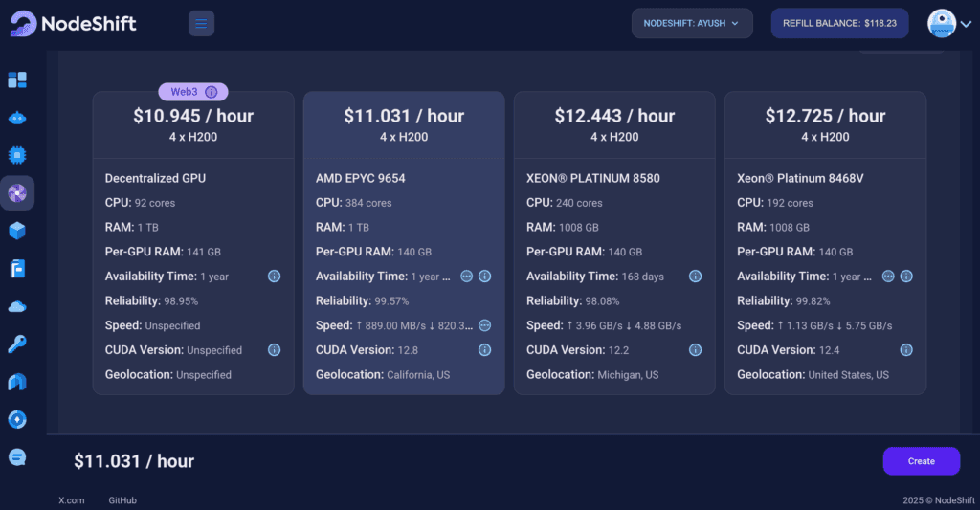The height and width of the screenshot is (510, 980).
Task: Select the $12.725 / hour card
Action: 825,243
